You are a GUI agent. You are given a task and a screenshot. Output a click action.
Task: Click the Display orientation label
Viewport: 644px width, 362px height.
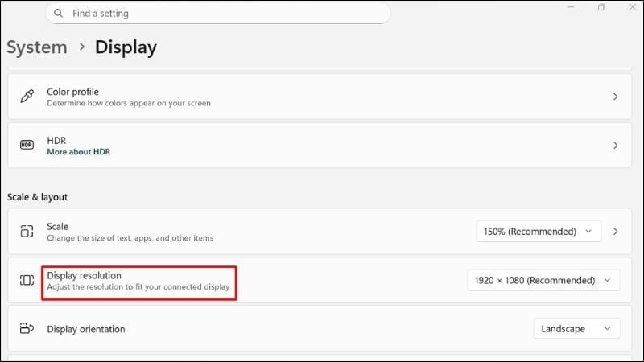tap(86, 329)
